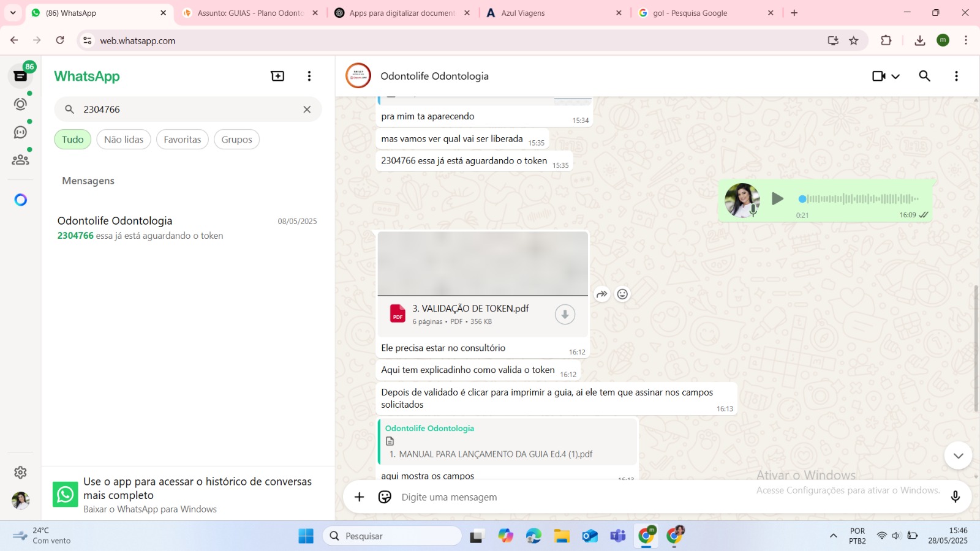Image resolution: width=980 pixels, height=551 pixels.
Task: Open the clock showing 15:46
Action: [x=948, y=536]
